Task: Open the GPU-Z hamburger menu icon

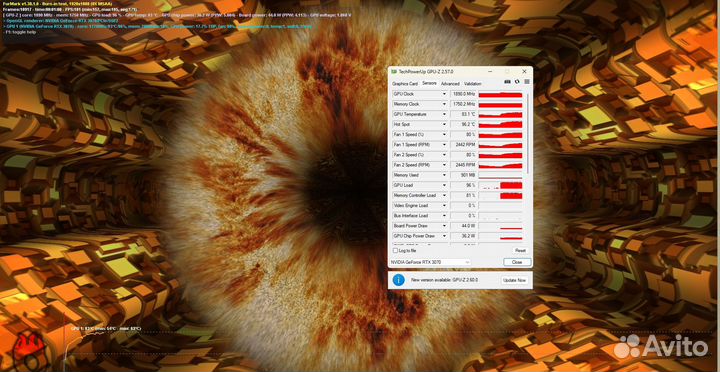Action: pos(527,82)
